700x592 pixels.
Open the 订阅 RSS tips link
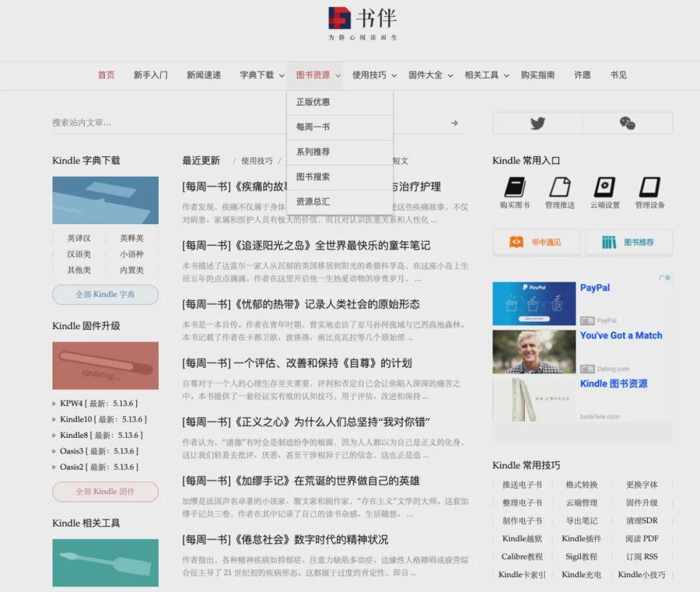click(x=642, y=557)
